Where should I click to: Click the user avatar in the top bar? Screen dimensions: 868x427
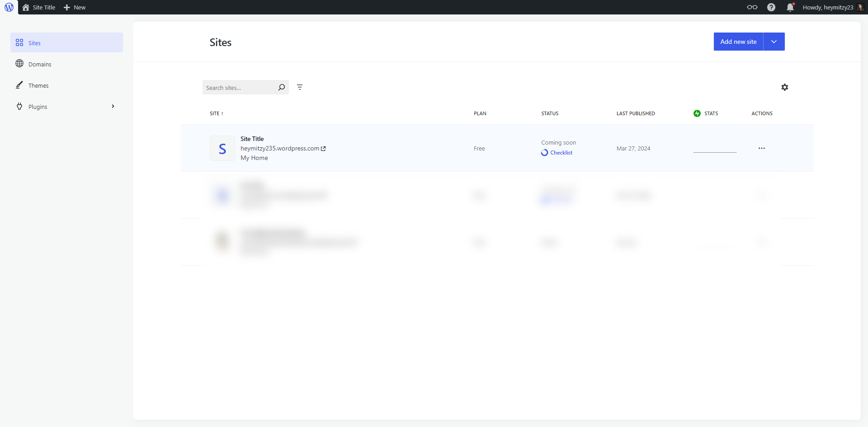click(860, 7)
